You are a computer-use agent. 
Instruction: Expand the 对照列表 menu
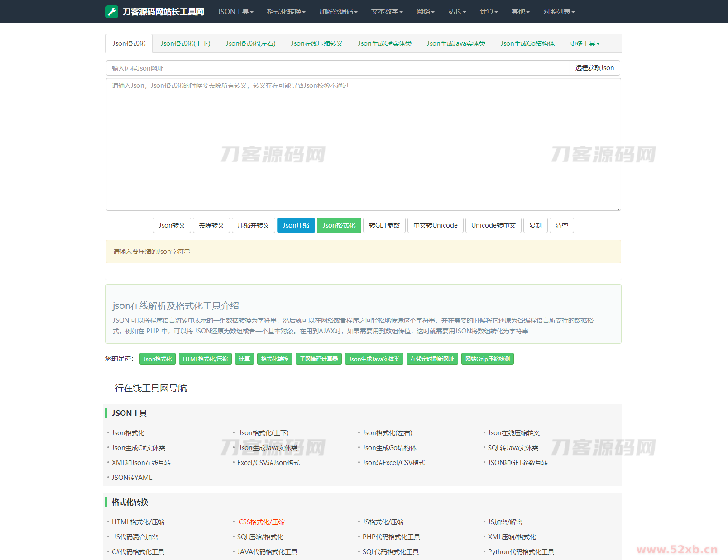pos(558,12)
